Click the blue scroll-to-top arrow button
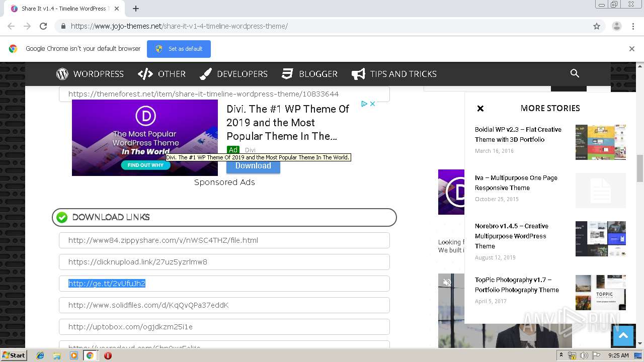 click(x=623, y=336)
